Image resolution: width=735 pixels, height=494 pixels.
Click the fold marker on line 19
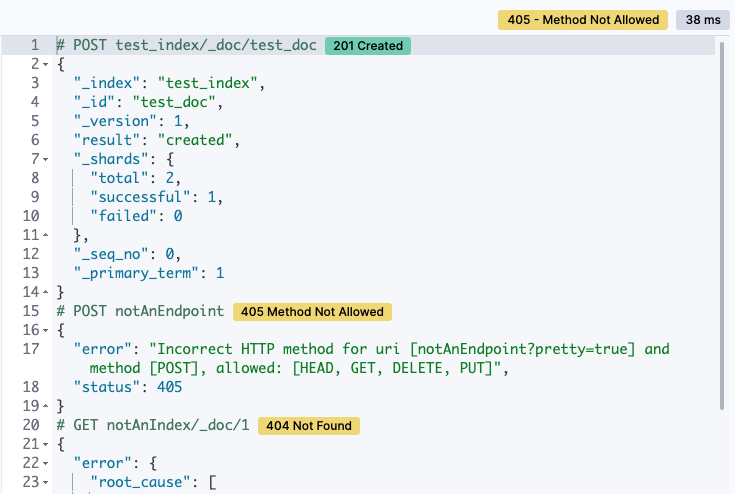tap(46, 406)
